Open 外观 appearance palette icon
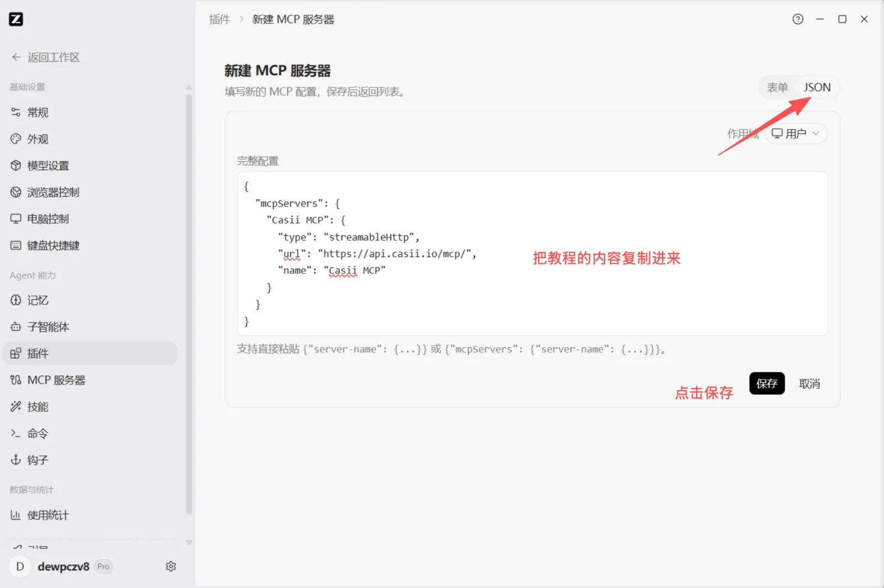This screenshot has height=588, width=884. click(x=16, y=139)
